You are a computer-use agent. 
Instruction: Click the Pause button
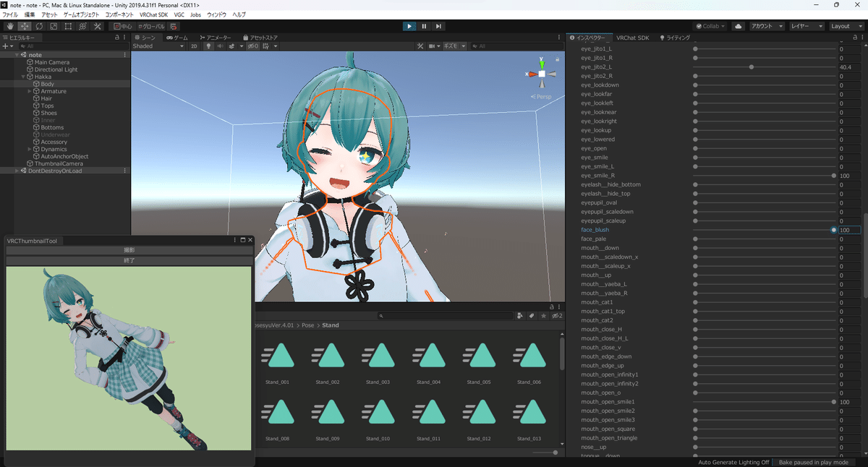[424, 26]
